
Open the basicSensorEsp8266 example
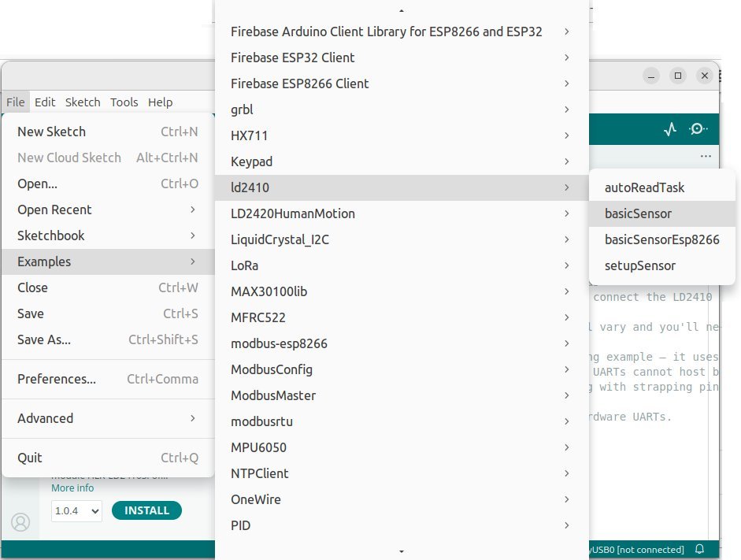point(662,239)
